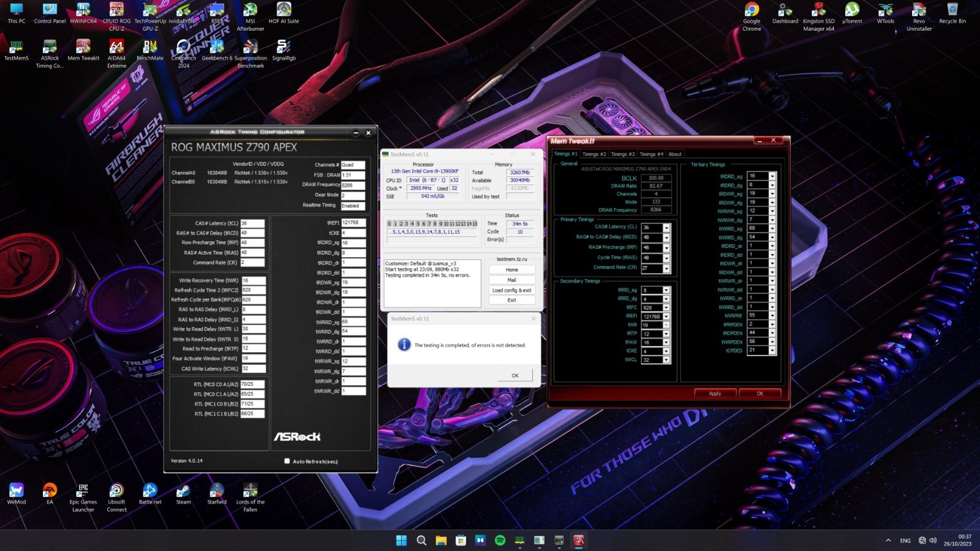This screenshot has height=551, width=980.
Task: Launch Battle.net desktop icon
Action: [150, 494]
